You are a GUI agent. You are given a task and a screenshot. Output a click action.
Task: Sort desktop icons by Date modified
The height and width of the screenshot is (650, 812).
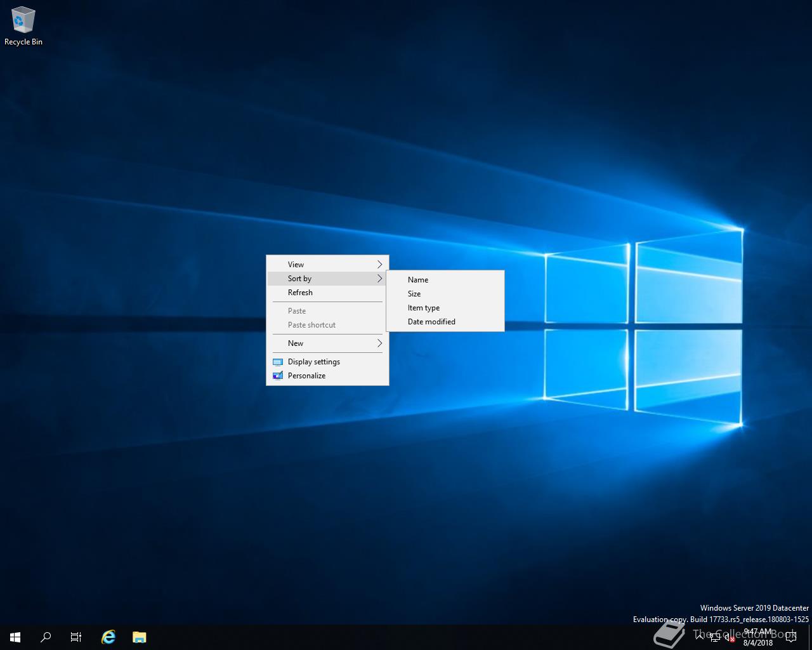[445, 322]
